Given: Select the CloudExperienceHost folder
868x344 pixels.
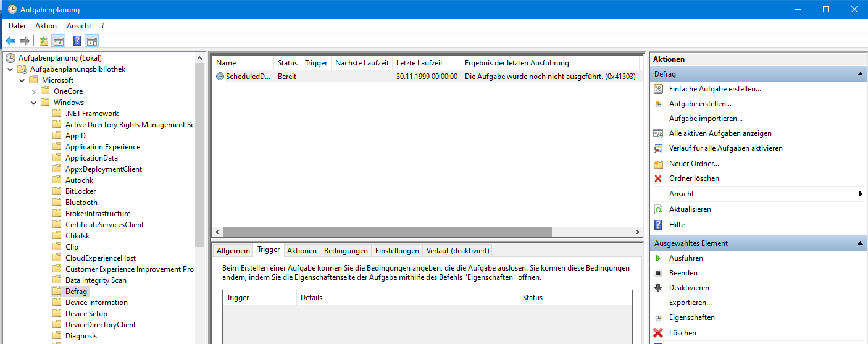Looking at the screenshot, I should click(101, 258).
